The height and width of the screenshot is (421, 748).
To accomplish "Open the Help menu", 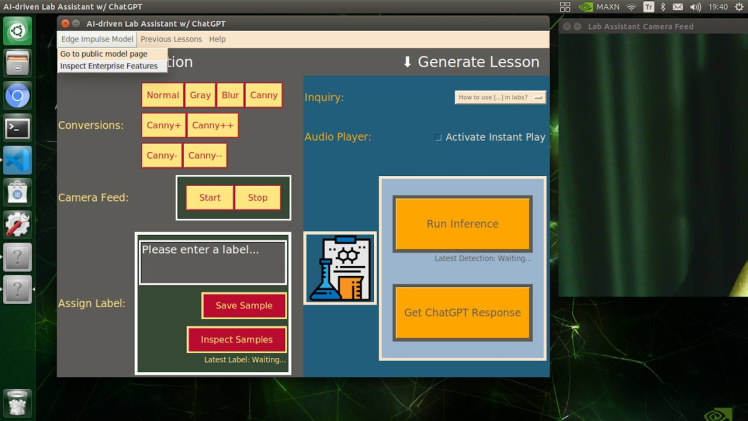I will click(x=217, y=39).
